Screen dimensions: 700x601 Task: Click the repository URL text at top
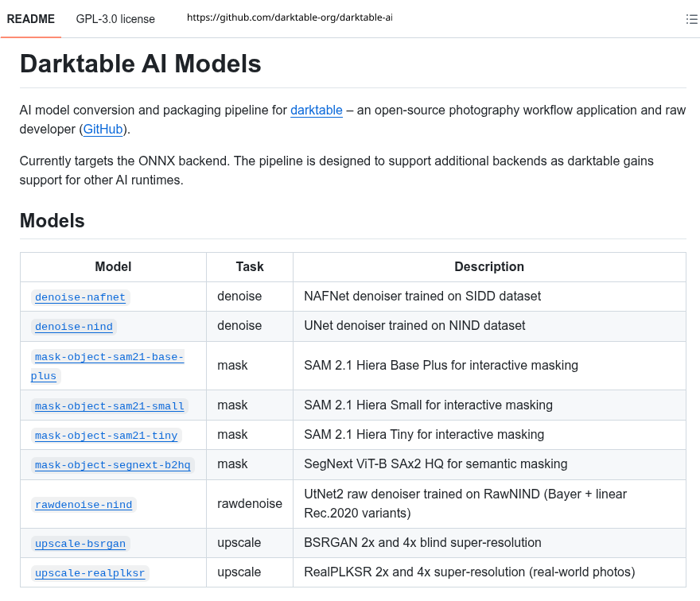coord(290,17)
